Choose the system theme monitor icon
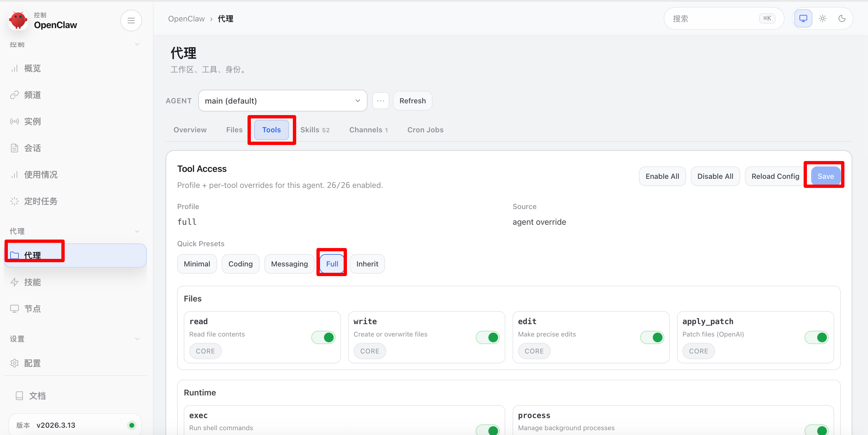The height and width of the screenshot is (435, 868). tap(803, 18)
